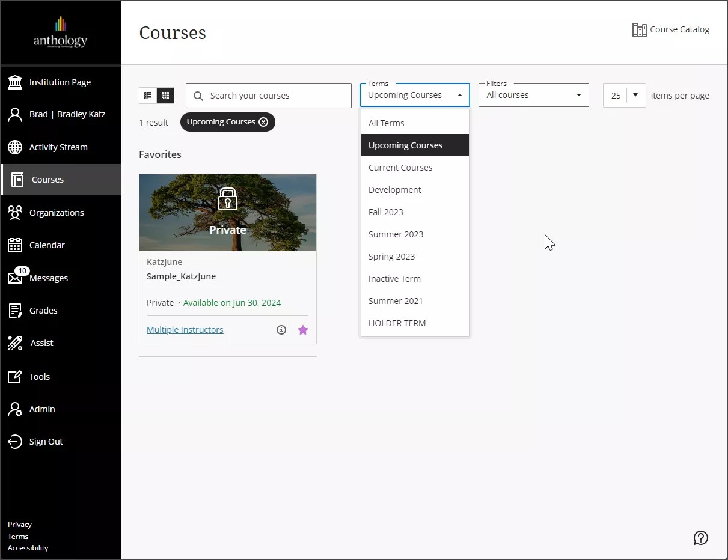
Task: View more info about Sample_KatzJune course
Action: click(281, 329)
